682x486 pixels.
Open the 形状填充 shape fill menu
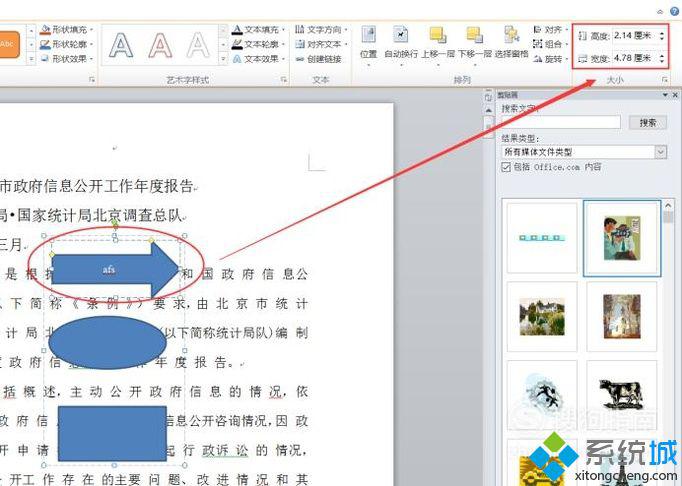tap(67, 30)
